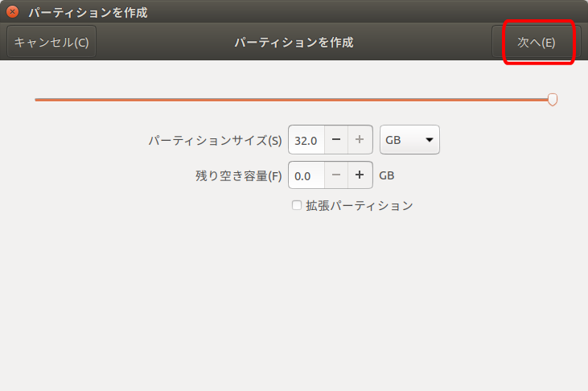Click the partition size slider handle
This screenshot has width=588, height=391.
click(x=552, y=100)
